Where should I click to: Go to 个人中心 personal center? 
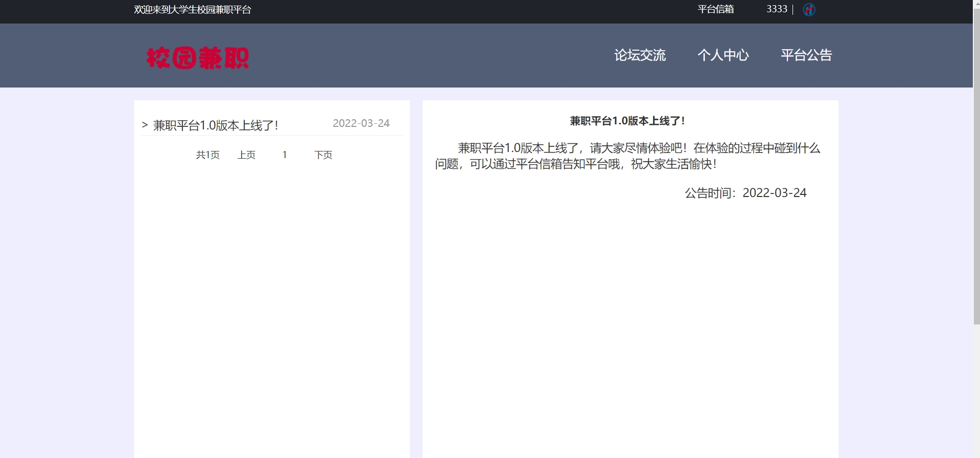[x=723, y=55]
